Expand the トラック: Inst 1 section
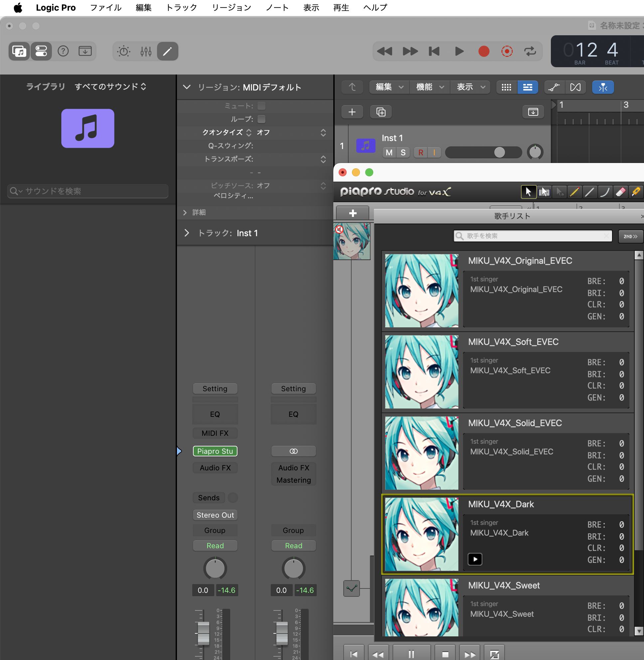This screenshot has height=660, width=644. [186, 233]
